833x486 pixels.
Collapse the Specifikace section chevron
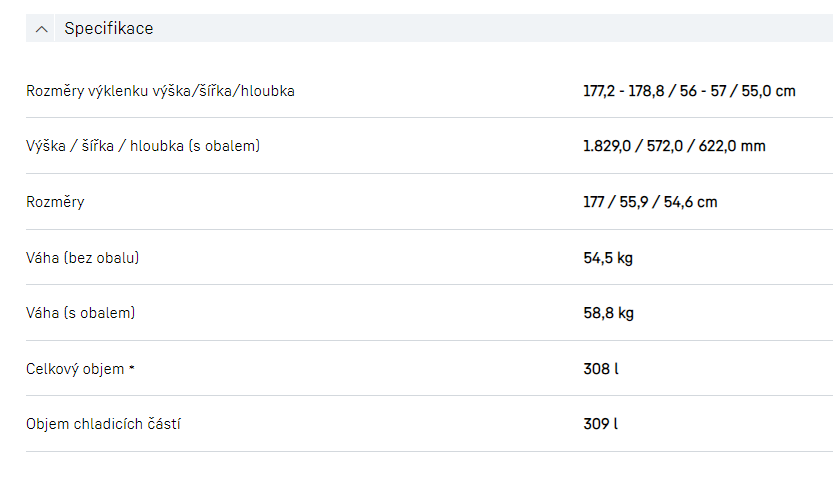pos(41,29)
